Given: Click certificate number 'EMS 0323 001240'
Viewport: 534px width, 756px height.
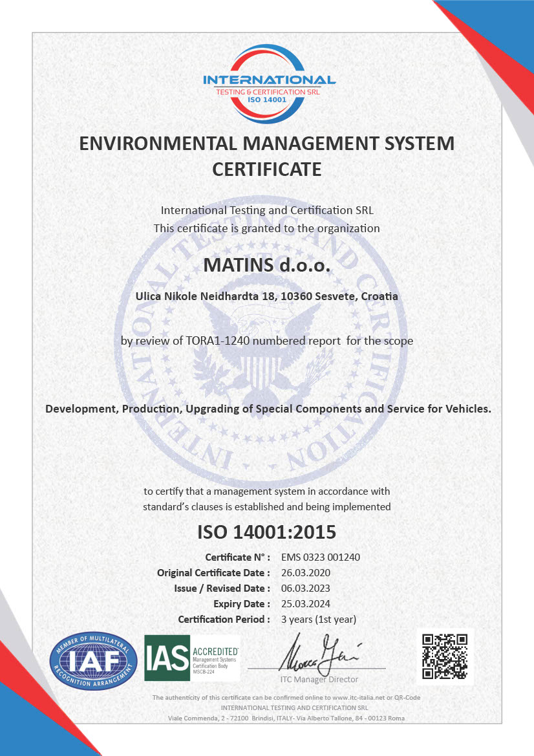Looking at the screenshot, I should click(x=321, y=557).
